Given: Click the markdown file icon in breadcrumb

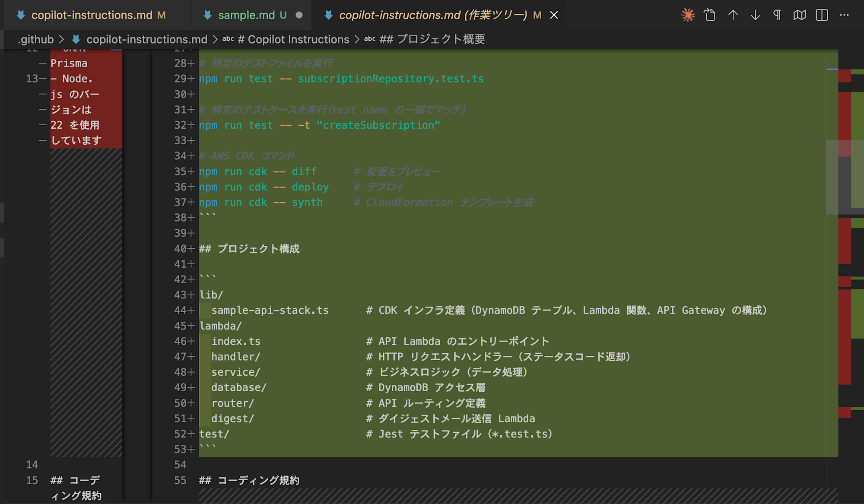Looking at the screenshot, I should (76, 39).
